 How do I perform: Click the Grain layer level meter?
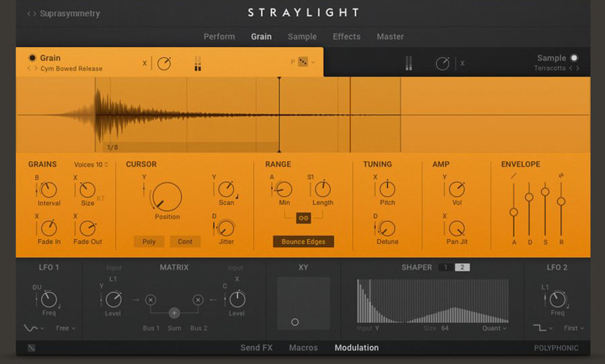point(198,64)
